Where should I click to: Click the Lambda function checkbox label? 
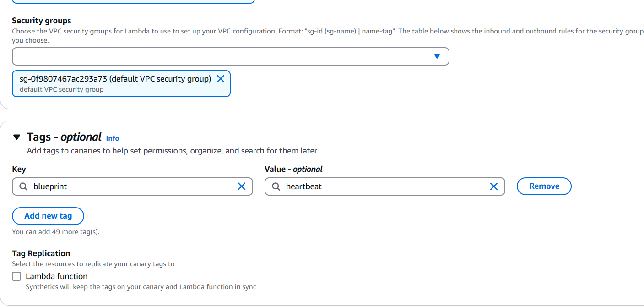57,276
